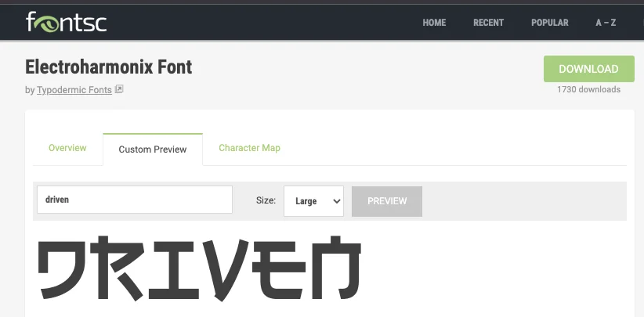Go to the RECENT fonts page
The image size is (644, 317).
[488, 23]
